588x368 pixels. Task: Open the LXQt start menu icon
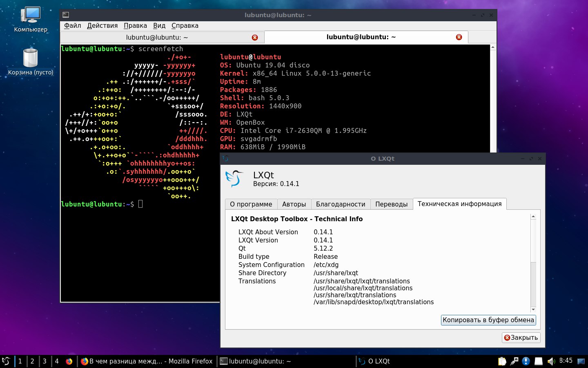[x=6, y=361]
